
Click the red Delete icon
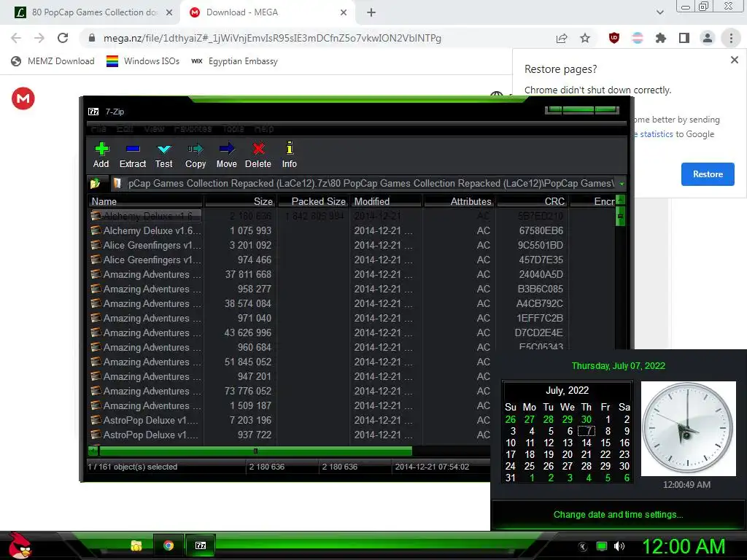258,155
